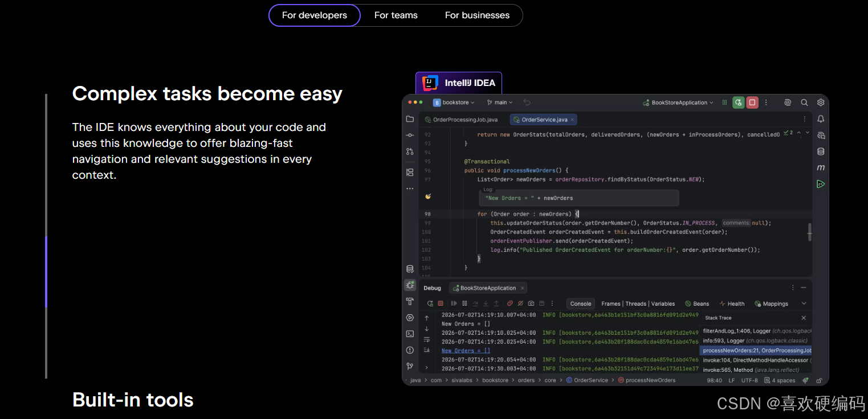Open the Commit tool window
This screenshot has height=419, width=868.
tap(410, 135)
